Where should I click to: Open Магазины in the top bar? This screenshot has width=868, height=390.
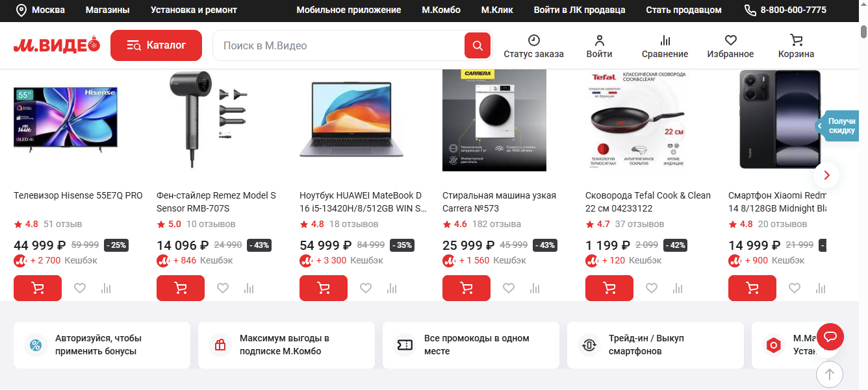(107, 10)
